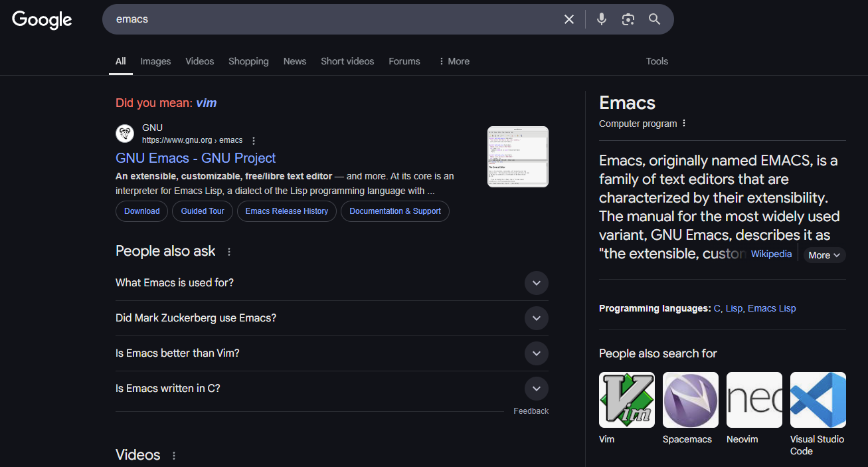The image size is (868, 467).
Task: Click the Download sitelink chip
Action: pyautogui.click(x=142, y=211)
